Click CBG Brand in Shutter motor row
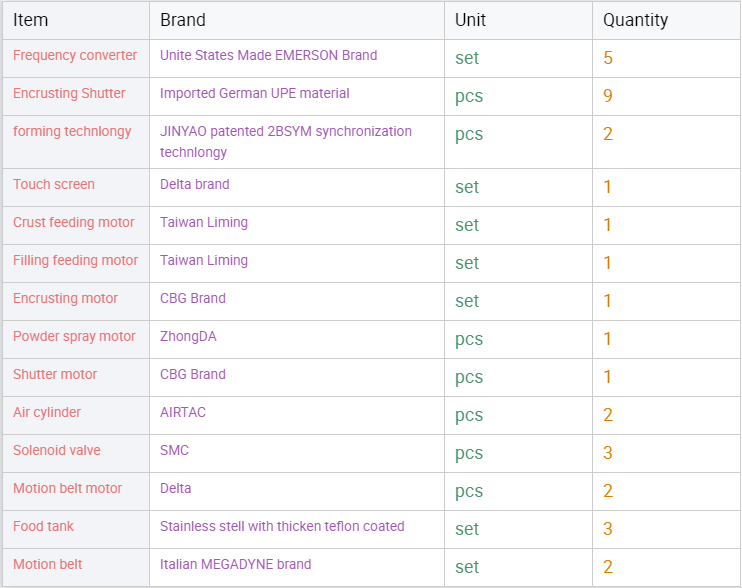The width and height of the screenshot is (742, 588). tap(193, 374)
